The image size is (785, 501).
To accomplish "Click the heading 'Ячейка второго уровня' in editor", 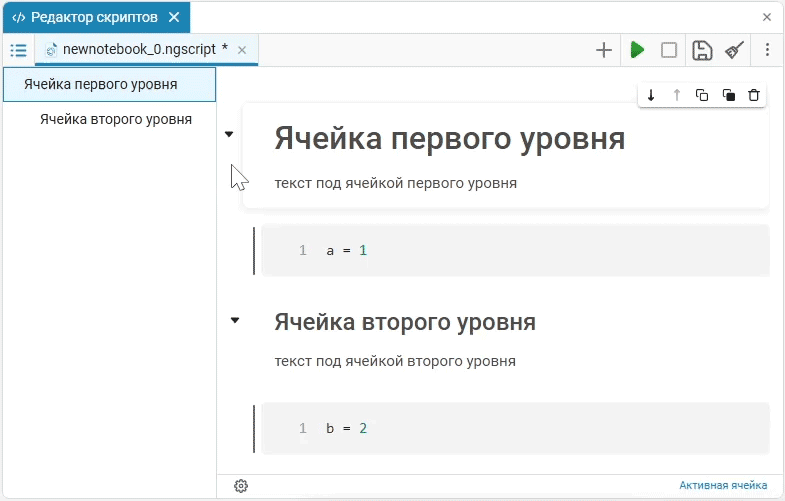I will click(405, 322).
